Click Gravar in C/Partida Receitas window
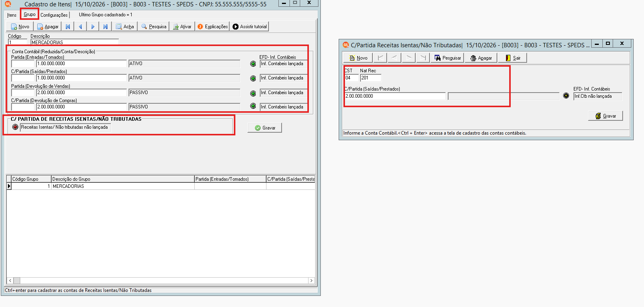This screenshot has height=307, width=644. (606, 116)
